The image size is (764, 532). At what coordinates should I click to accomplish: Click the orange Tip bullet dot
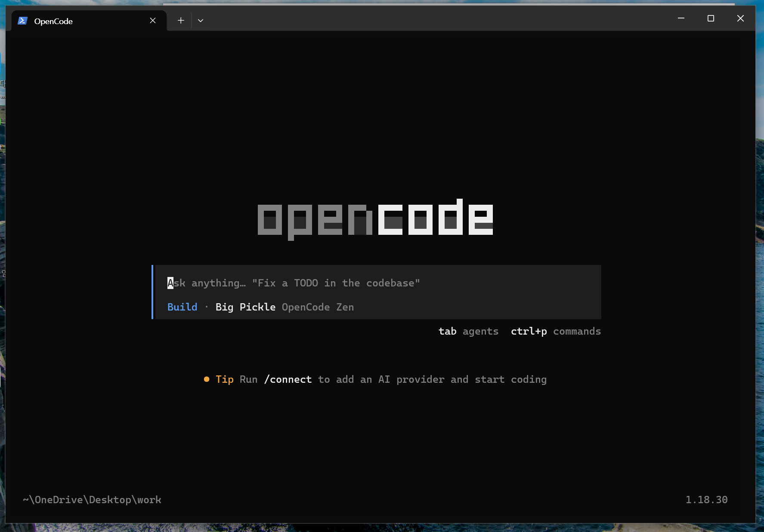coord(207,379)
